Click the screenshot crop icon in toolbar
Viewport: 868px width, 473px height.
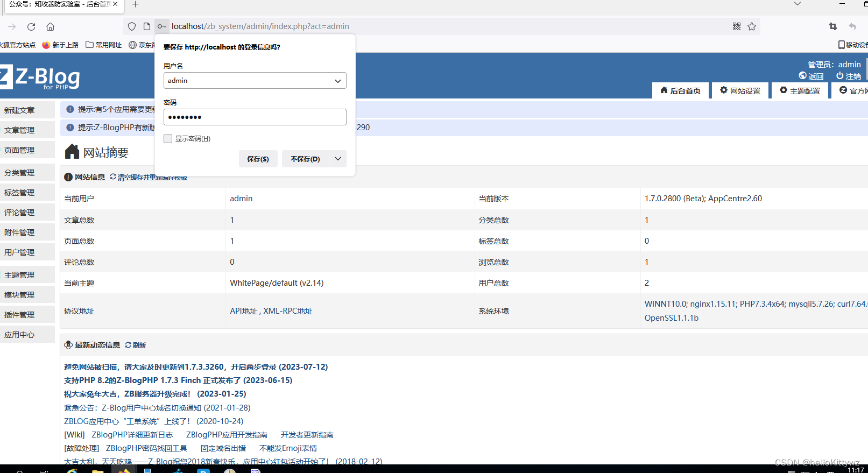click(833, 26)
